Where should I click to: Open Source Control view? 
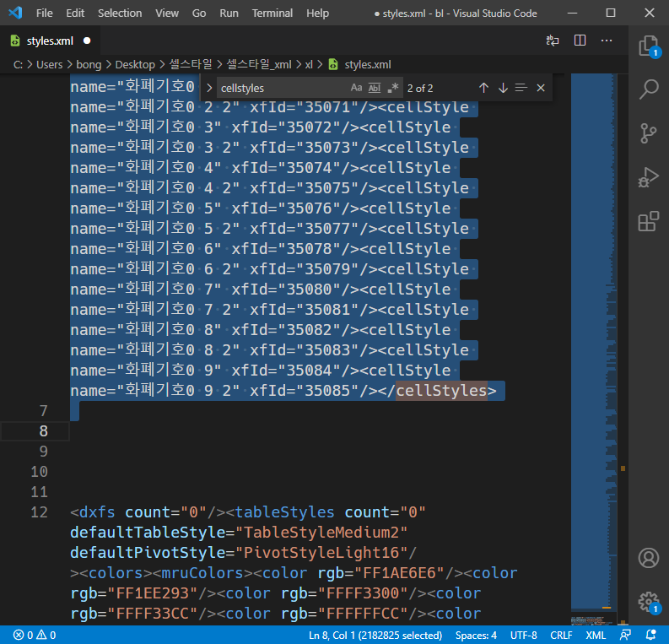649,133
